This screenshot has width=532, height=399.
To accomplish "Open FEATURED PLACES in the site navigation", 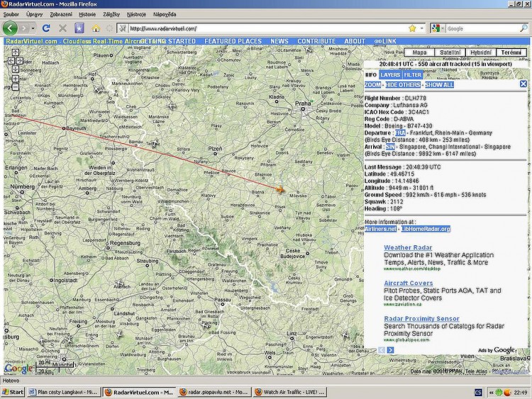I will click(233, 41).
